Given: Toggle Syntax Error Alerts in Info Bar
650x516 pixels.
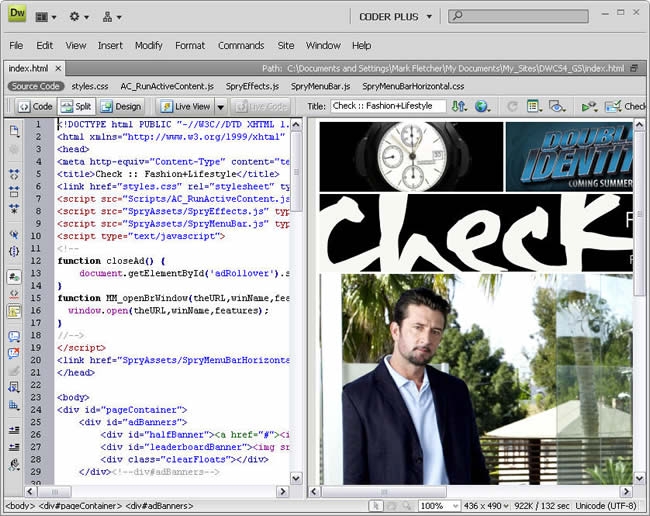Looking at the screenshot, I should pyautogui.click(x=14, y=311).
